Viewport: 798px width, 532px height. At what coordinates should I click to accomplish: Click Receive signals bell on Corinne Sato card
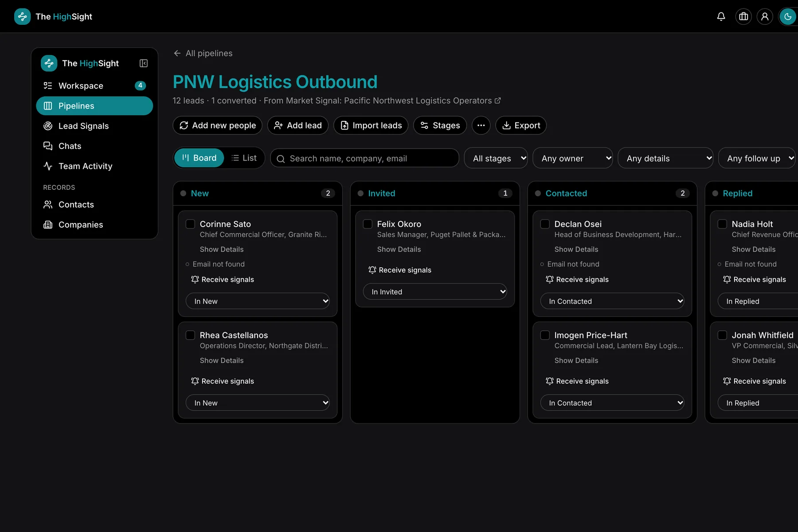[223, 279]
